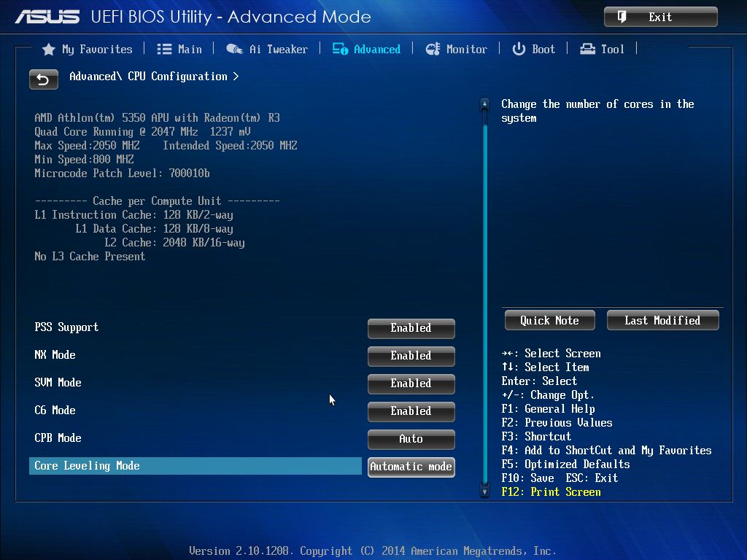Select the CPB Mode row label

(x=58, y=437)
